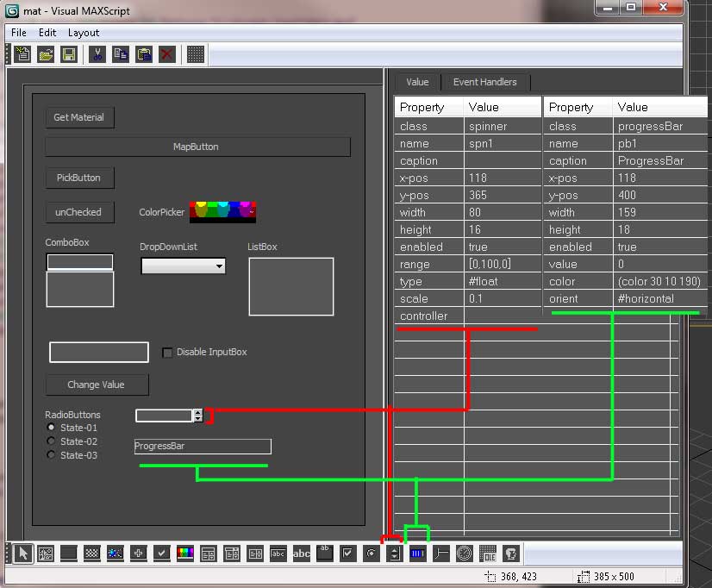The image size is (712, 588).
Task: Select the arrow pointer tool in the bottom toolbar
Action: (x=22, y=553)
